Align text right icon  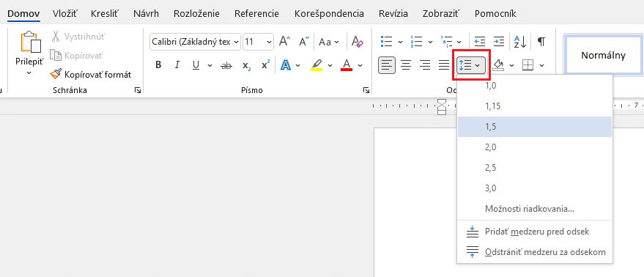tap(425, 65)
